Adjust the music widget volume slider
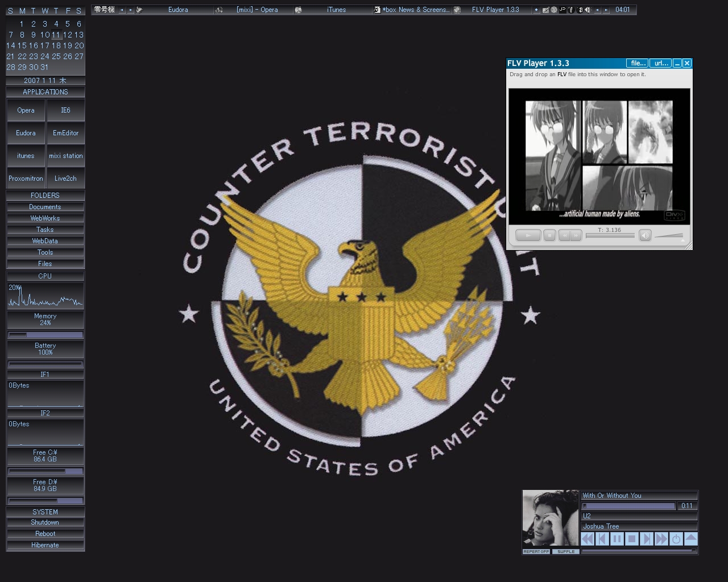Image resolution: width=728 pixels, height=582 pixels. [639, 551]
